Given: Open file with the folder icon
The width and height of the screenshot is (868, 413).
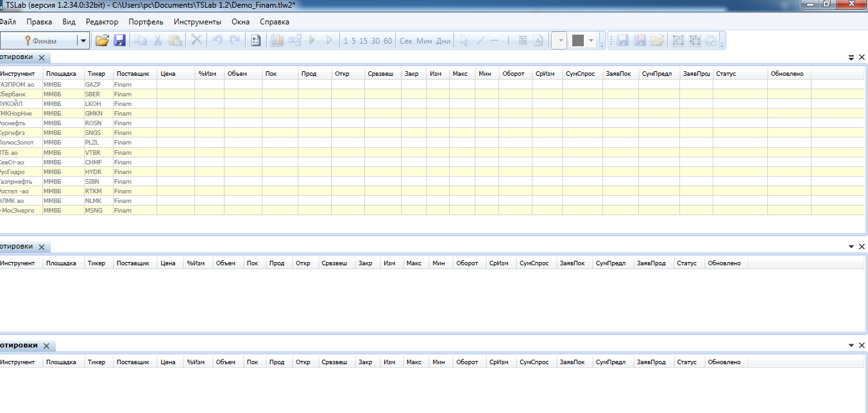Looking at the screenshot, I should 102,40.
